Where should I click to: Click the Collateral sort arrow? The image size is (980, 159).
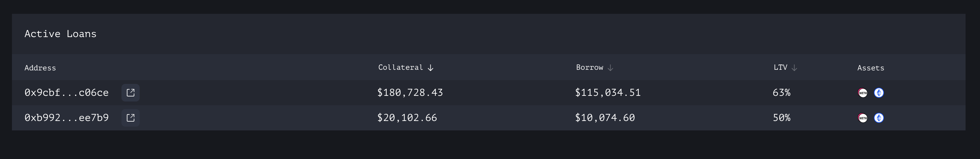click(x=430, y=68)
